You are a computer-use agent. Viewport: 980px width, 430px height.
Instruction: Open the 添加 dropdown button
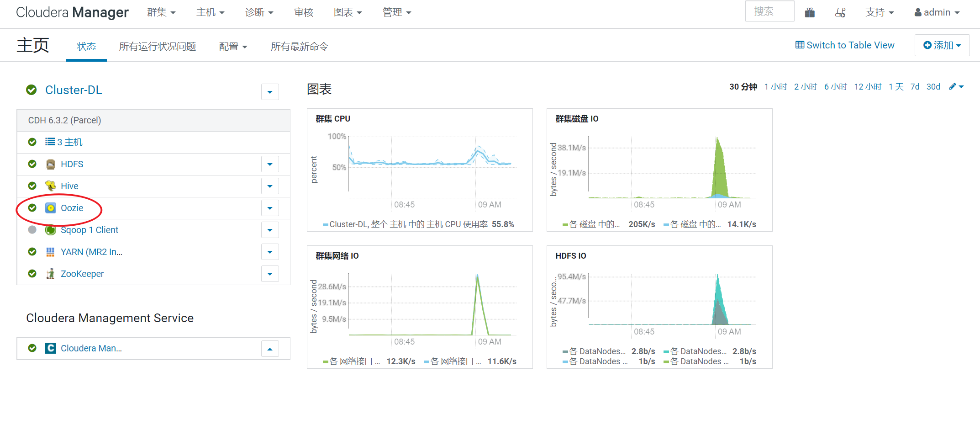(x=942, y=45)
